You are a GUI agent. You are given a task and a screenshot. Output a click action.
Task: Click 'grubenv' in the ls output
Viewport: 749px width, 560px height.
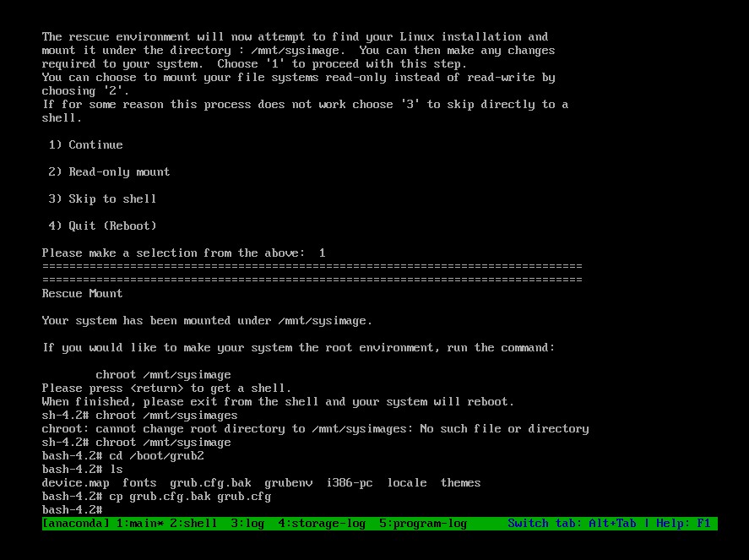289,482
